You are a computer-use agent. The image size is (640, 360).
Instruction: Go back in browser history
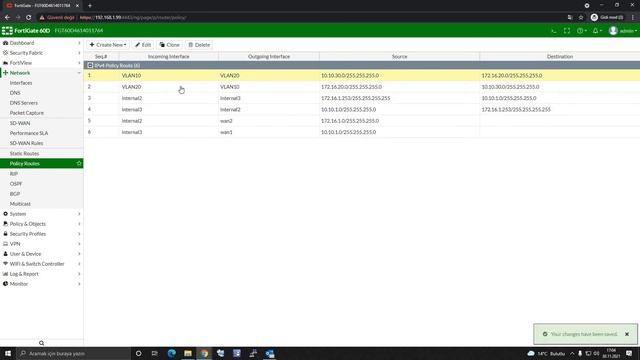(x=7, y=18)
